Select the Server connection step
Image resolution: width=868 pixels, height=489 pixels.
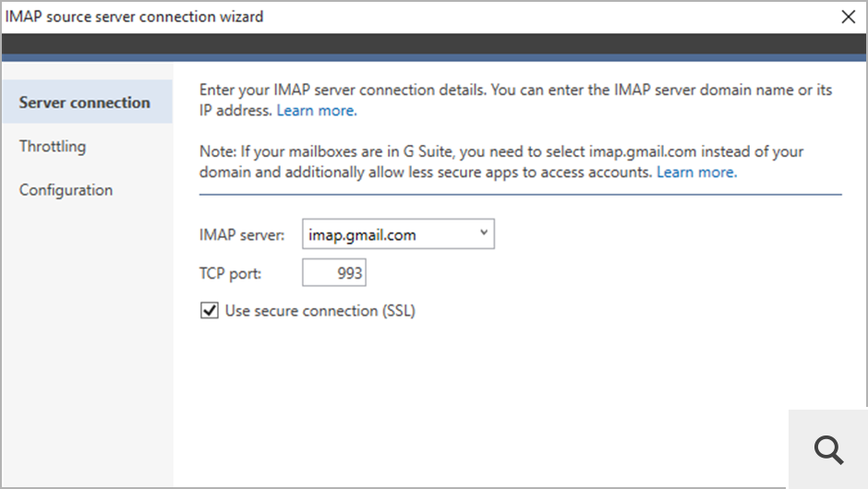point(88,101)
